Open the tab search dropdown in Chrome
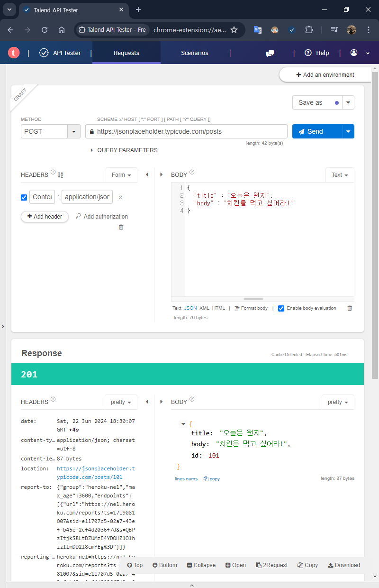 pyautogui.click(x=9, y=9)
